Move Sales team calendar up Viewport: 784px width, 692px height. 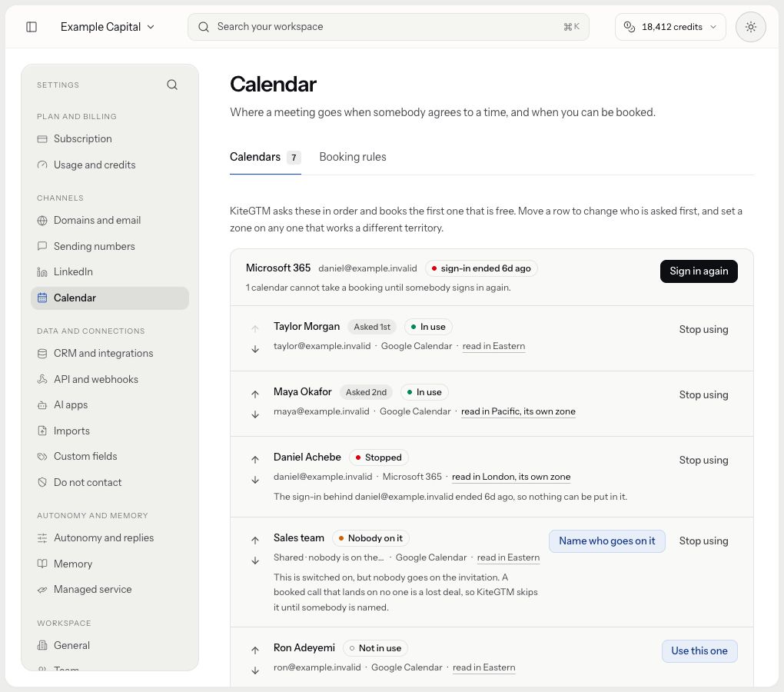[255, 541]
